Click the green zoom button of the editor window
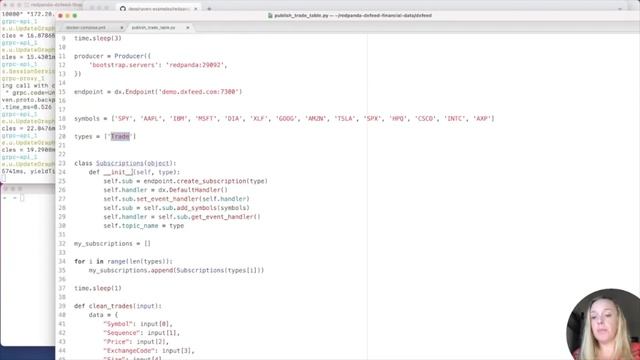640x360 pixels. click(x=75, y=16)
